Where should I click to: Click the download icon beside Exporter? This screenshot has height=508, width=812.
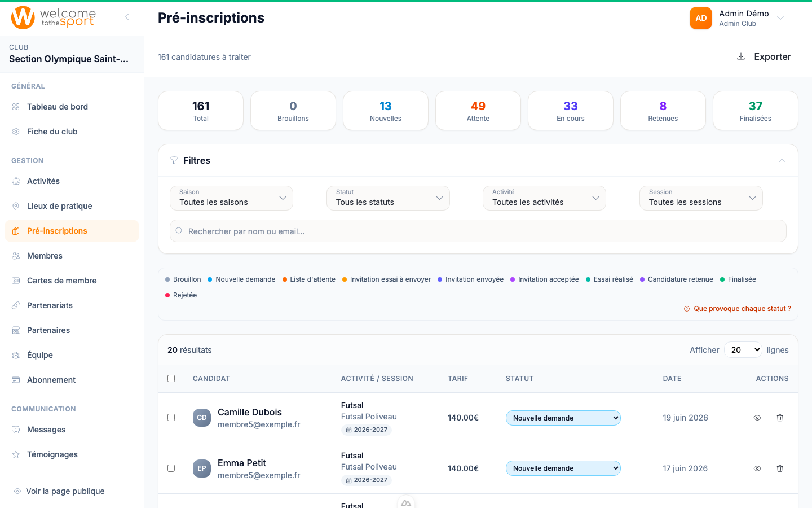(741, 56)
